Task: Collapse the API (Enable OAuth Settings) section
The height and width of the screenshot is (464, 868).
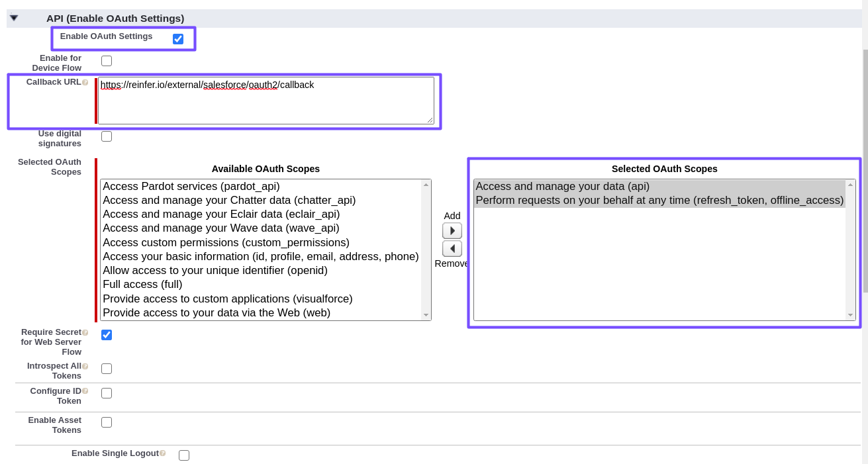Action: click(x=14, y=18)
